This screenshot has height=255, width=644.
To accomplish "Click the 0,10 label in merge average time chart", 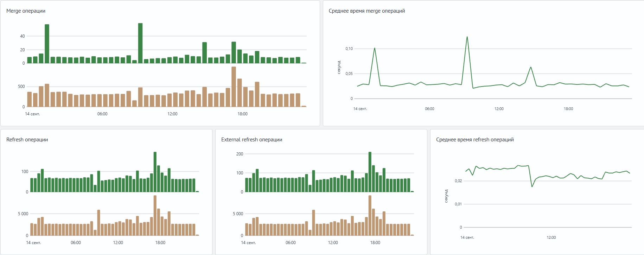I will coord(349,49).
